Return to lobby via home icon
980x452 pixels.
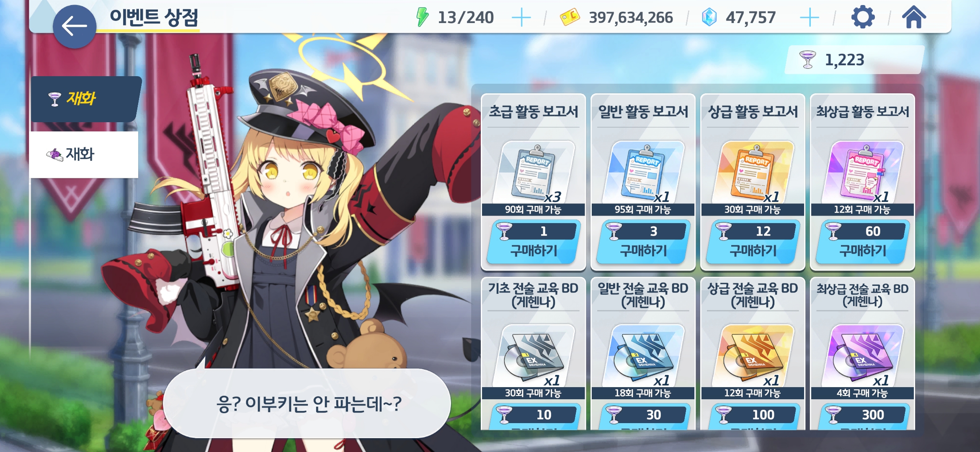click(914, 18)
